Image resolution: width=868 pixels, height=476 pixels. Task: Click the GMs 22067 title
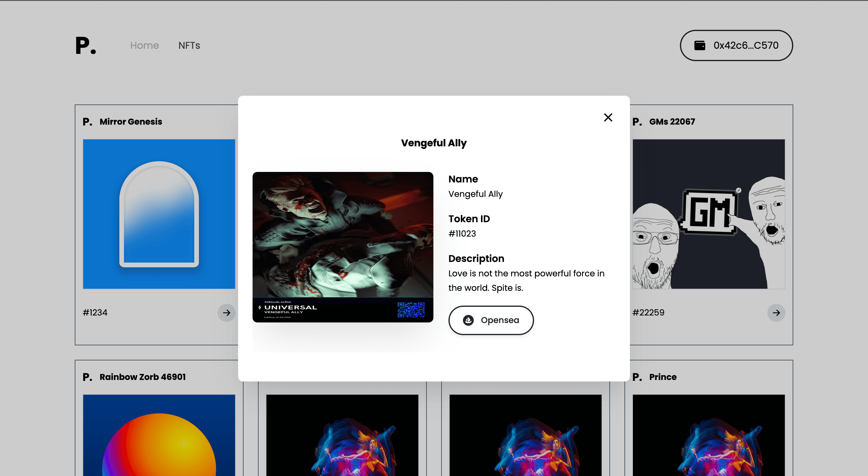[672, 122]
